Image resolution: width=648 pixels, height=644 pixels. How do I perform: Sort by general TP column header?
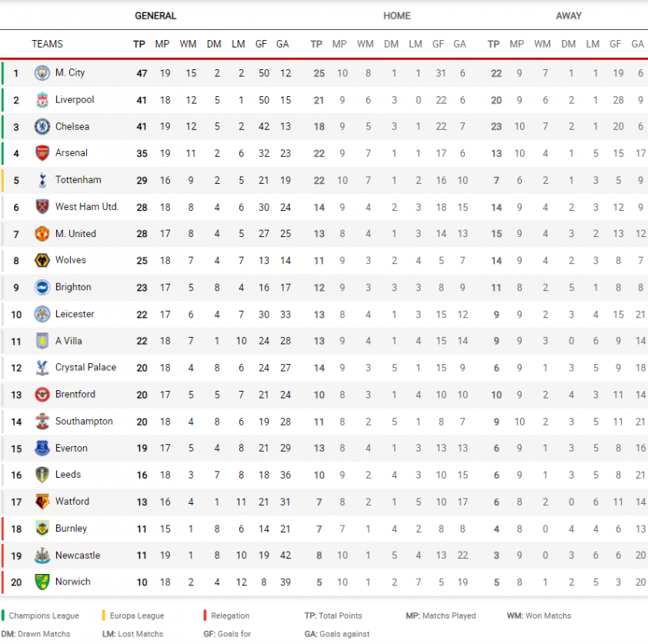(x=139, y=44)
